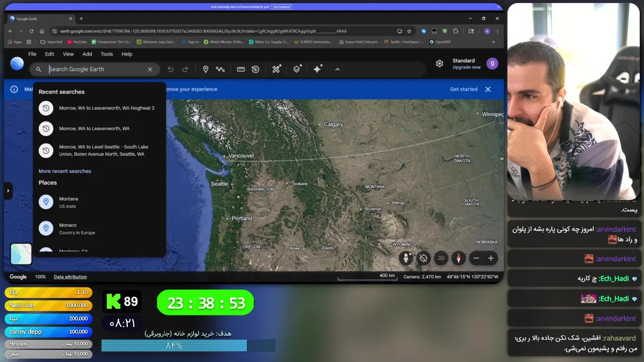Click the satellite data tool icon
Image resolution: width=644 pixels, height=362 pixels.
[276, 69]
